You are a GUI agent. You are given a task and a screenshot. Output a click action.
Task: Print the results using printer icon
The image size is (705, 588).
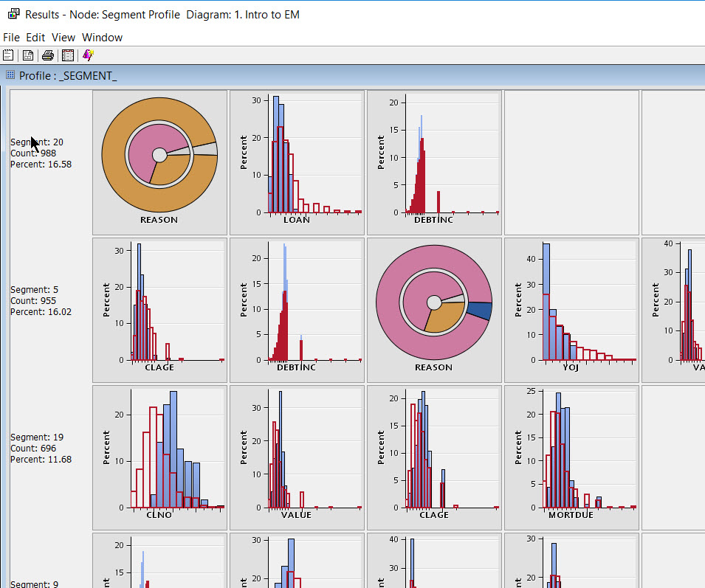pyautogui.click(x=48, y=55)
